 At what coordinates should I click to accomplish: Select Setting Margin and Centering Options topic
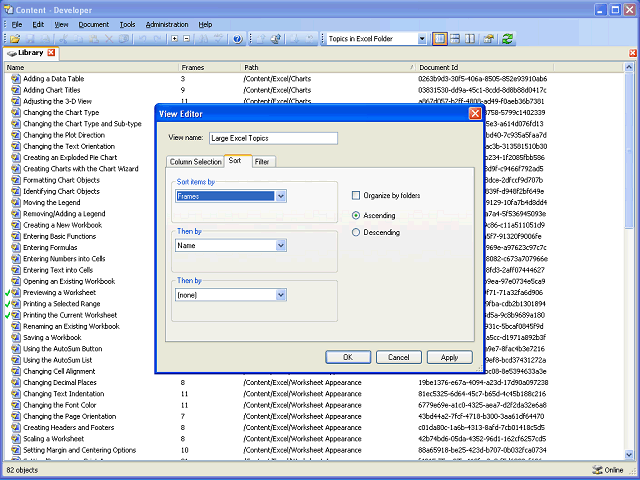(x=80, y=450)
